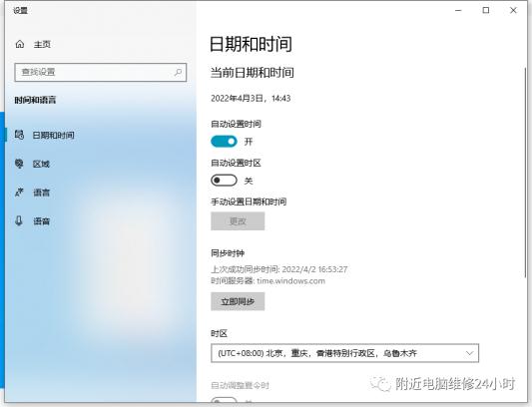Open Language via the character icon

(x=19, y=193)
